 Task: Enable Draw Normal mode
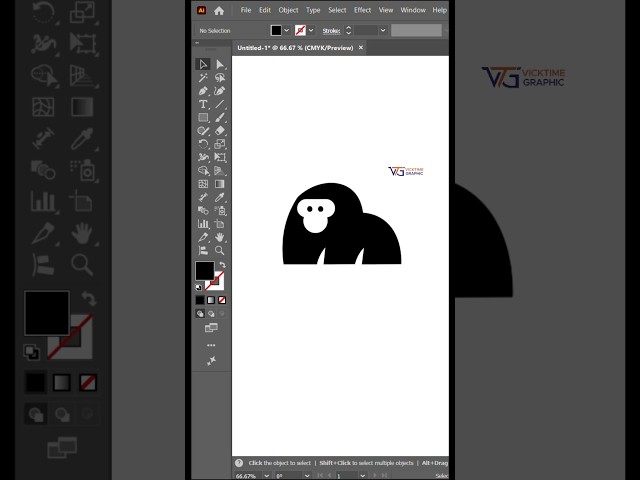point(200,313)
